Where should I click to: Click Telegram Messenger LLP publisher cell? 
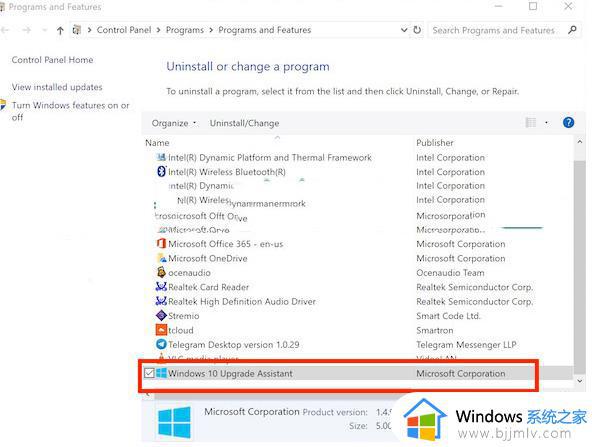click(466, 345)
